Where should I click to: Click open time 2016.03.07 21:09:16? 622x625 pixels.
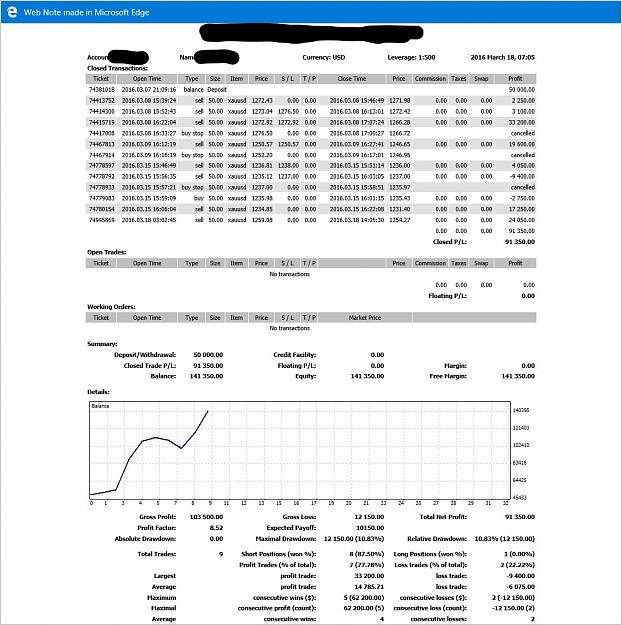(149, 90)
